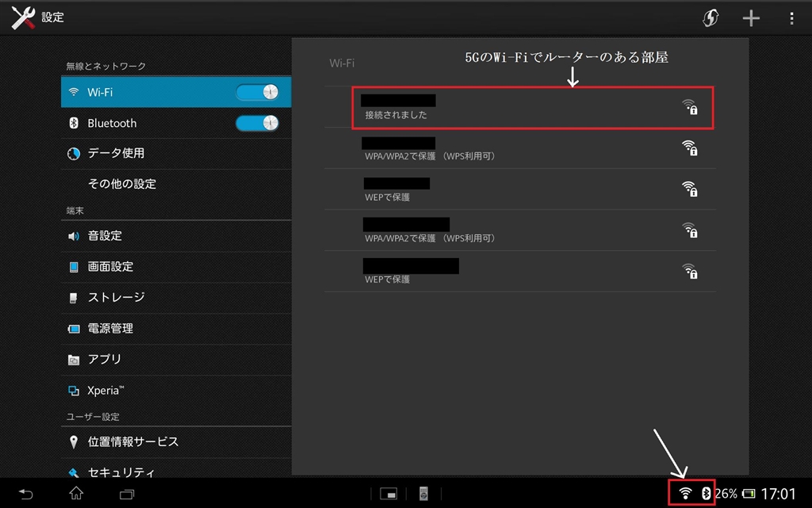Tap the Wi-Fi panel heading

(342, 63)
